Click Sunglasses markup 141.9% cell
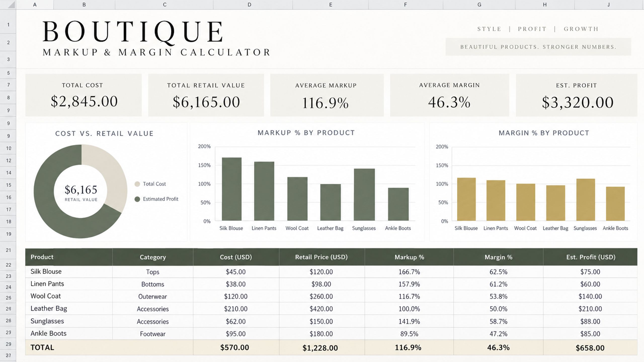Image resolution: width=644 pixels, height=362 pixels. point(409,321)
